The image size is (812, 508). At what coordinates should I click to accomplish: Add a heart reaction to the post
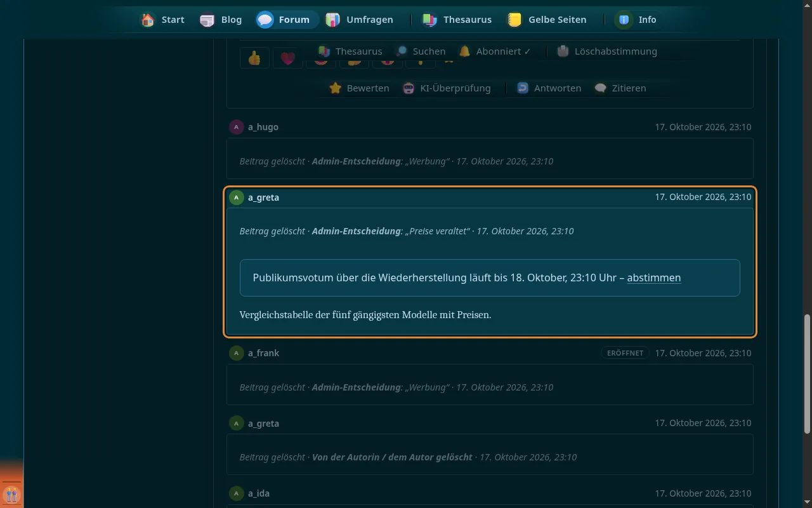point(287,58)
